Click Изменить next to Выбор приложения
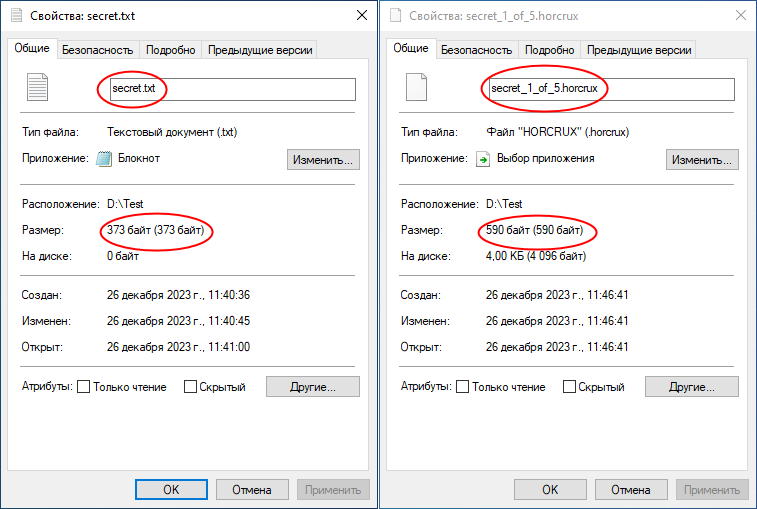757x509 pixels. [702, 159]
